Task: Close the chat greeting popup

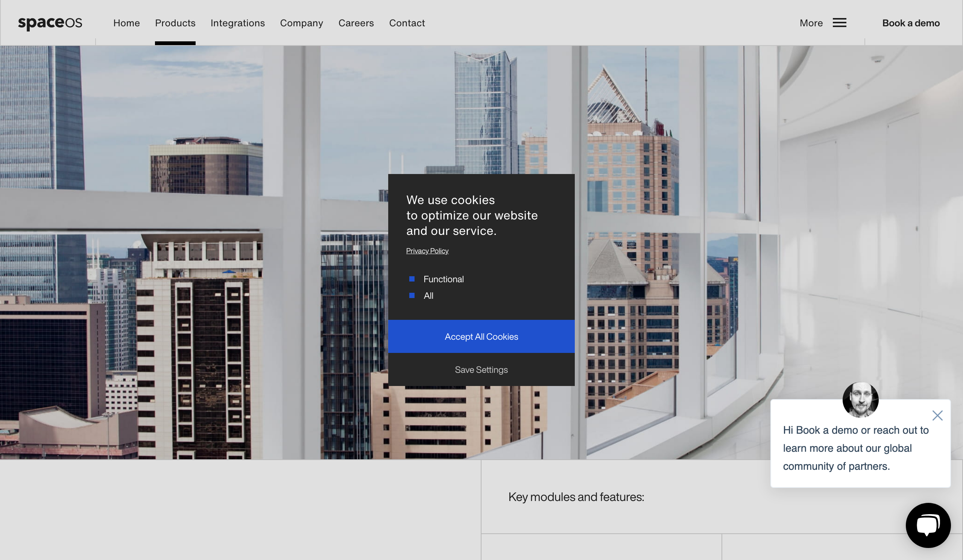Action: tap(937, 415)
